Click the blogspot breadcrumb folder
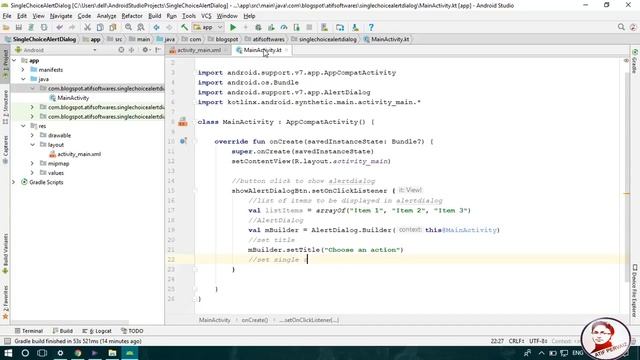The width and height of the screenshot is (640, 360). pyautogui.click(x=223, y=39)
